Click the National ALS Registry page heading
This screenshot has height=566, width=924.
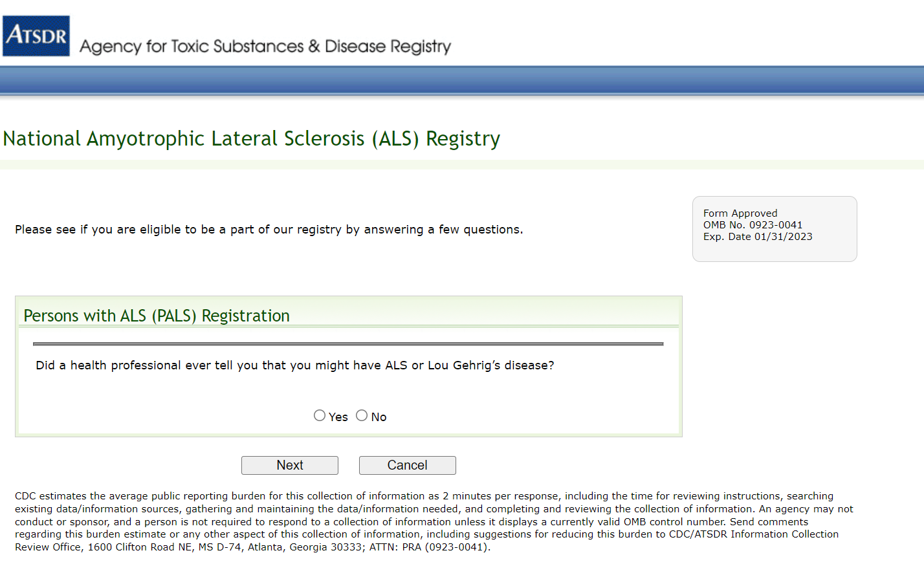click(x=252, y=138)
